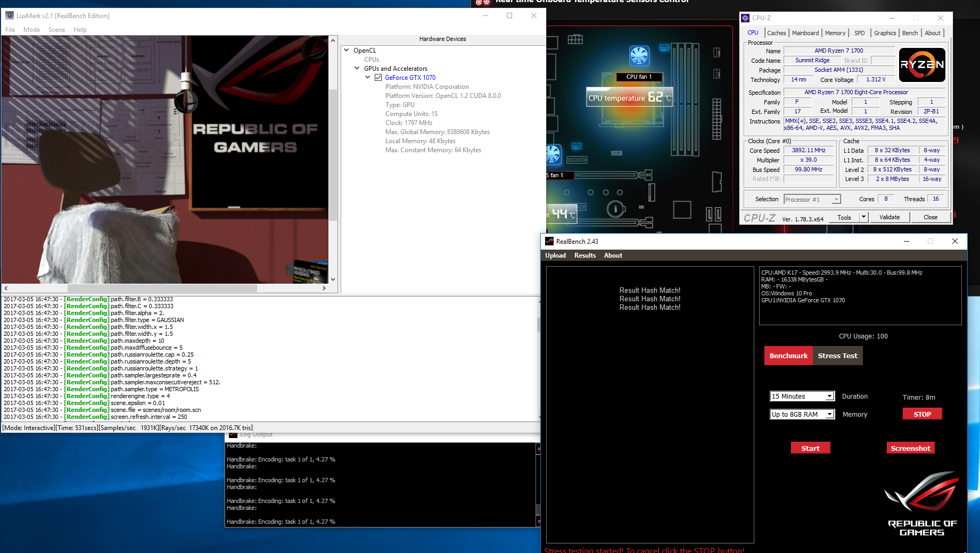Switch to the About tab in CPU-Z
This screenshot has height=553, width=980.
coord(932,33)
